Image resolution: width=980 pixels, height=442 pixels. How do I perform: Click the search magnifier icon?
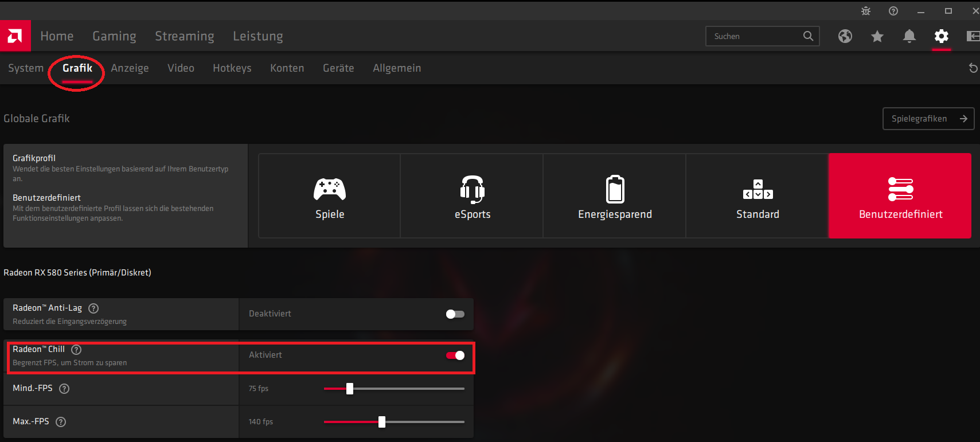808,36
